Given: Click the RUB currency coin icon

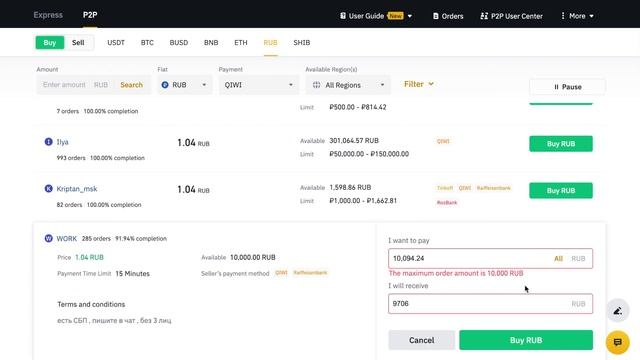Looking at the screenshot, I should [165, 85].
